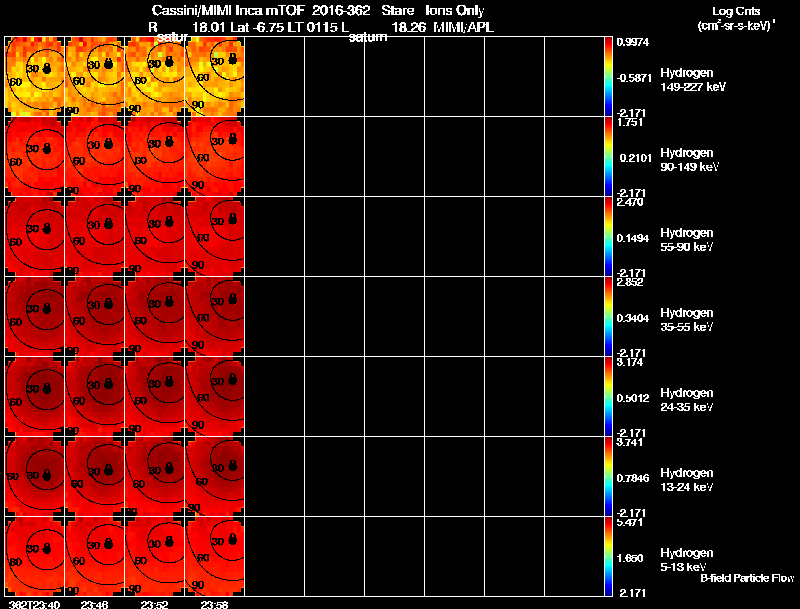Click the 'Hydrogen 55-90 keV' label
The height and width of the screenshot is (609, 800).
point(687,240)
